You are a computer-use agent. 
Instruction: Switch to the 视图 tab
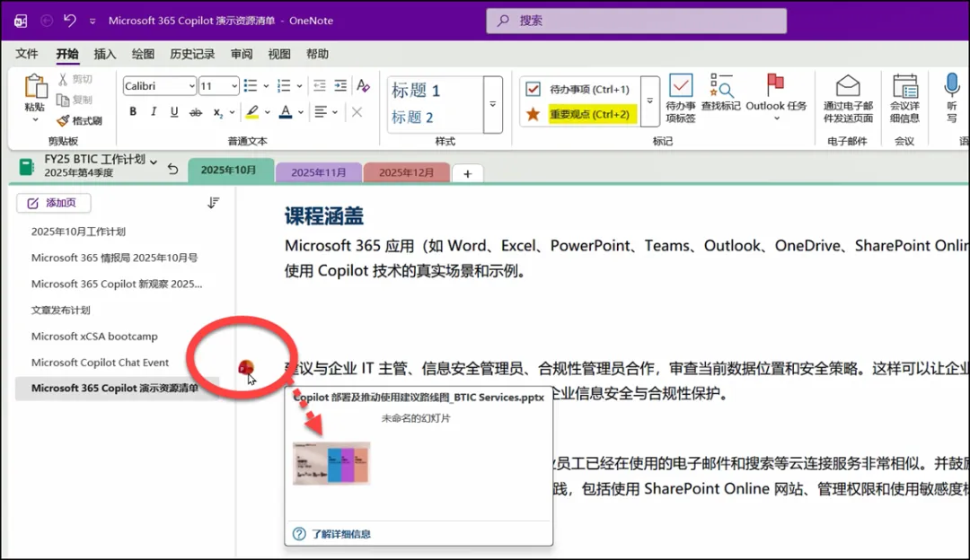(x=279, y=54)
